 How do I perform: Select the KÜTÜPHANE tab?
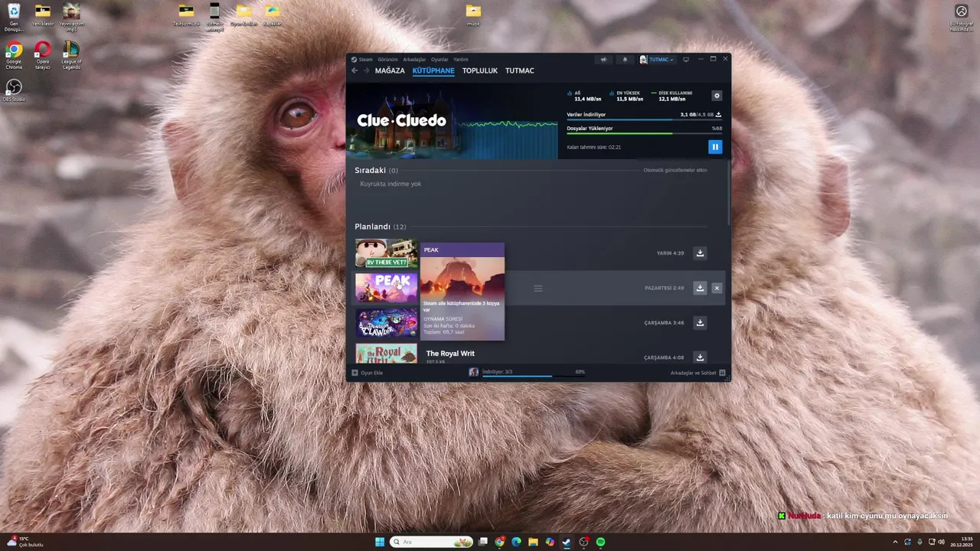pyautogui.click(x=433, y=70)
